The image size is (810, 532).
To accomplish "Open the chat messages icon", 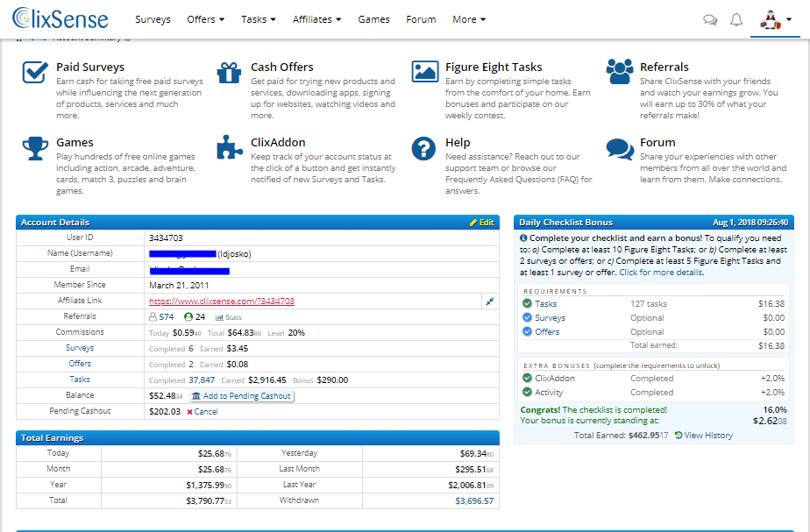I will tap(710, 20).
